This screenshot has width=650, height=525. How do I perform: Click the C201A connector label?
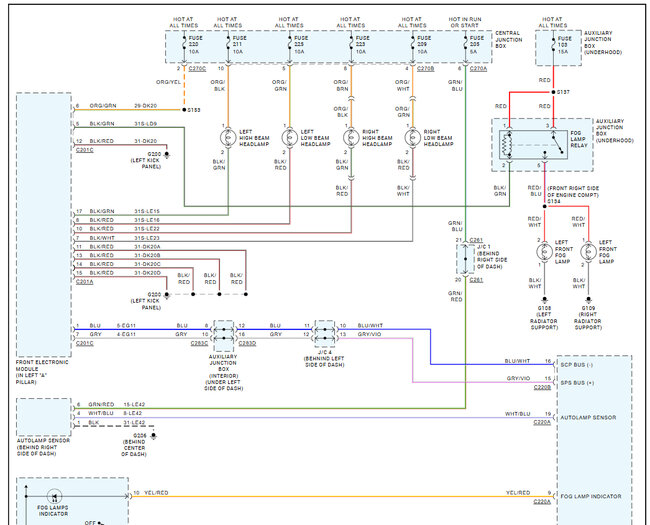(85, 282)
